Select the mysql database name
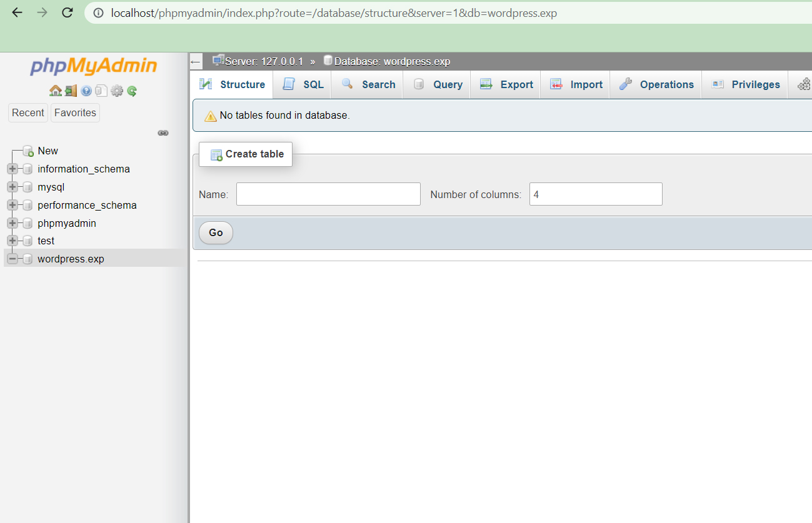This screenshot has width=812, height=523. (x=51, y=187)
